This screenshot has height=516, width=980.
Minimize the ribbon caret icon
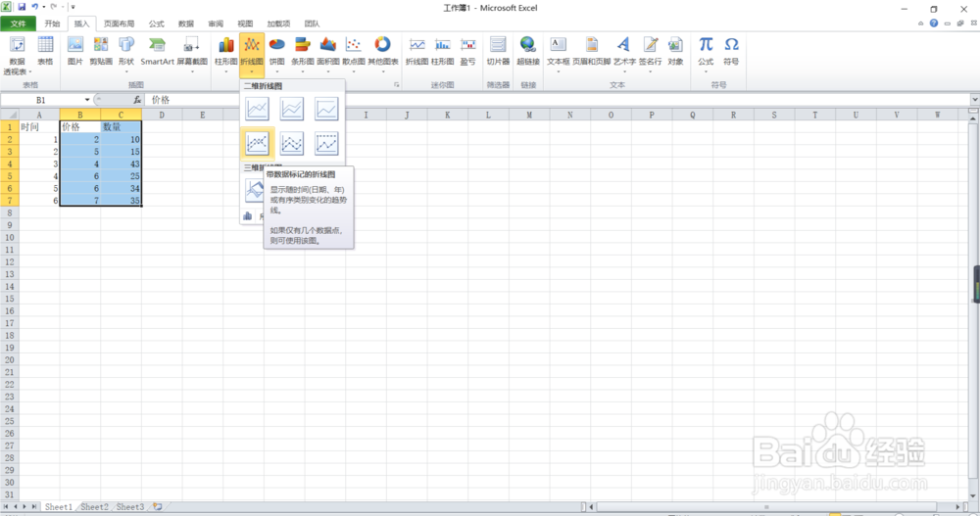(920, 23)
